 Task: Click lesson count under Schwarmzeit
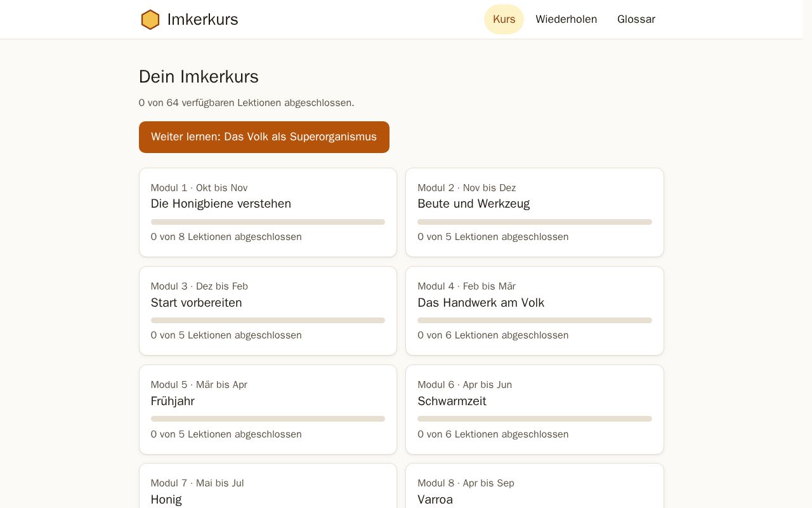click(x=493, y=434)
